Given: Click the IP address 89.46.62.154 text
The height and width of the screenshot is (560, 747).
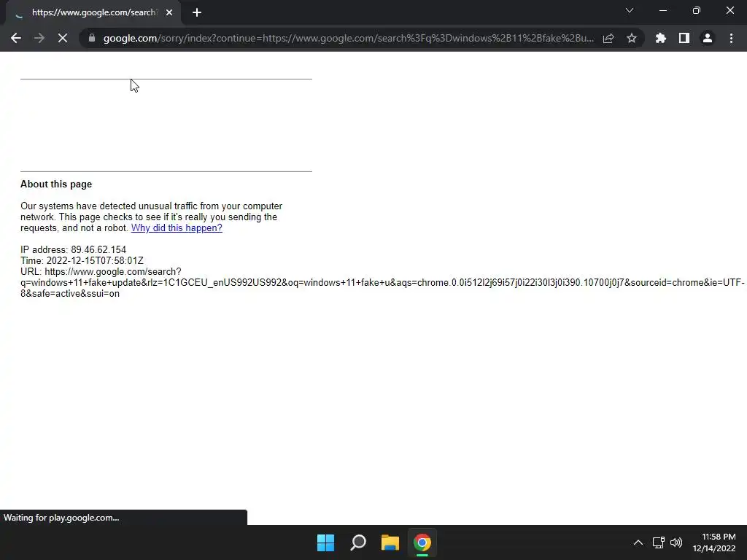Looking at the screenshot, I should pyautogui.click(x=74, y=249).
